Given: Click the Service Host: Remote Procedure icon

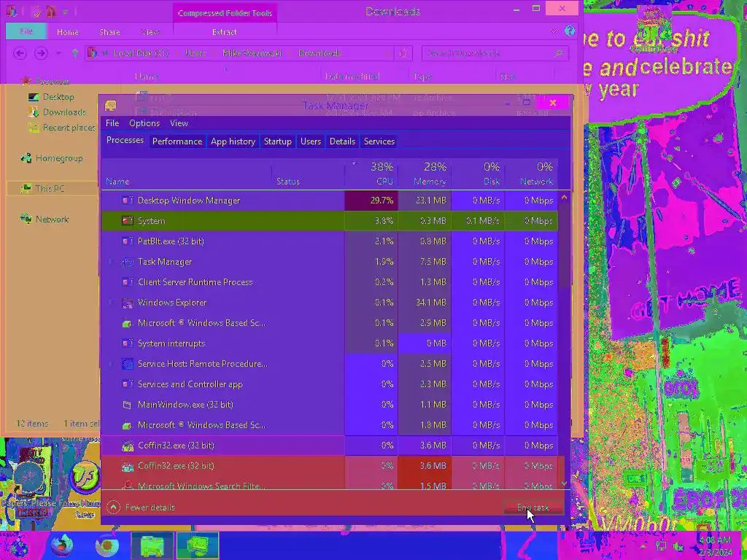Looking at the screenshot, I should pyautogui.click(x=127, y=364).
